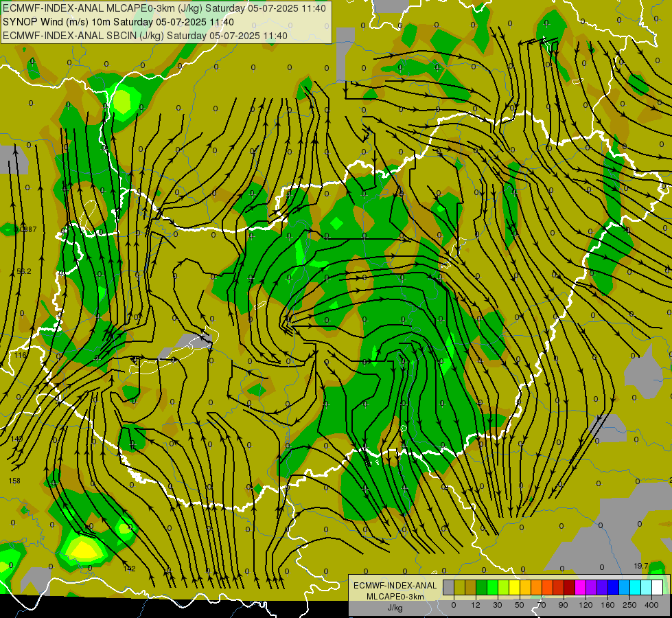
Task: Click the SBCIN (J/kg) header line
Action: pos(146,36)
